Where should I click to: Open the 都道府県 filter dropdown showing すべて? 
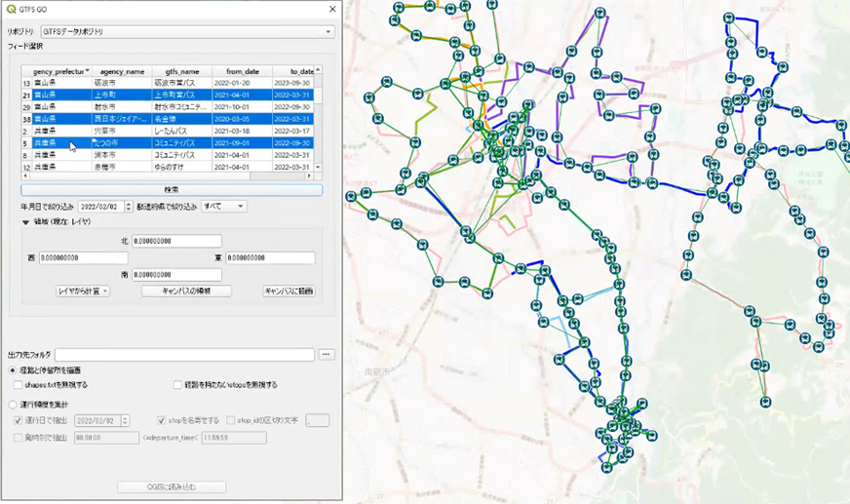tap(223, 207)
